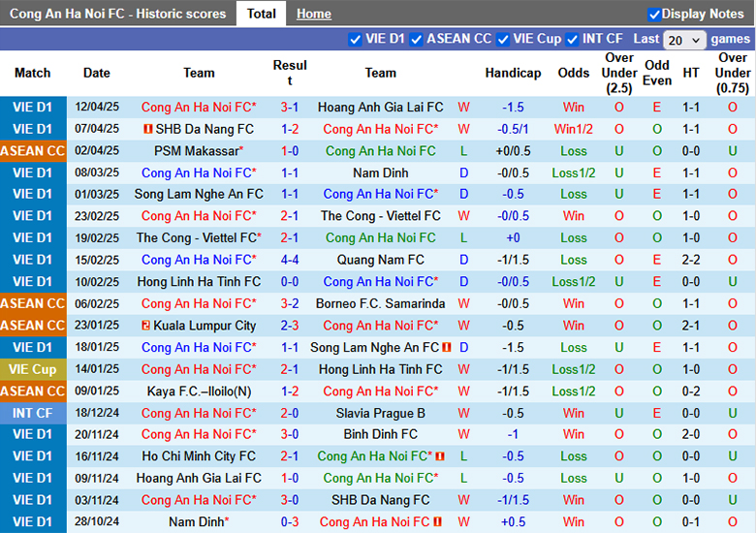
Task: Click Kaya F.C.–Iloilo(N) team name
Action: [199, 392]
